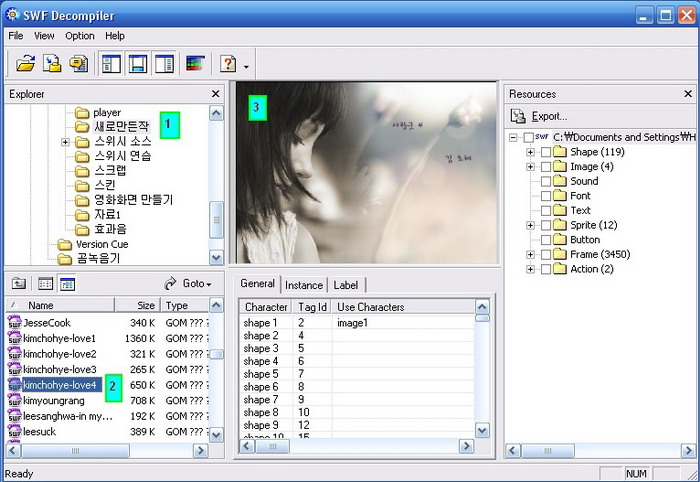Switch file list to details view icon
This screenshot has height=482, width=700.
click(67, 284)
